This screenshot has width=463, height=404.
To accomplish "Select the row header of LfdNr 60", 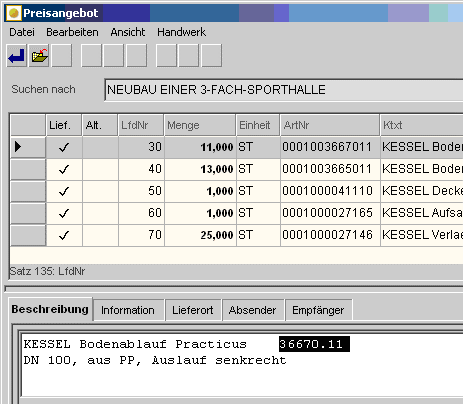I will click(28, 213).
